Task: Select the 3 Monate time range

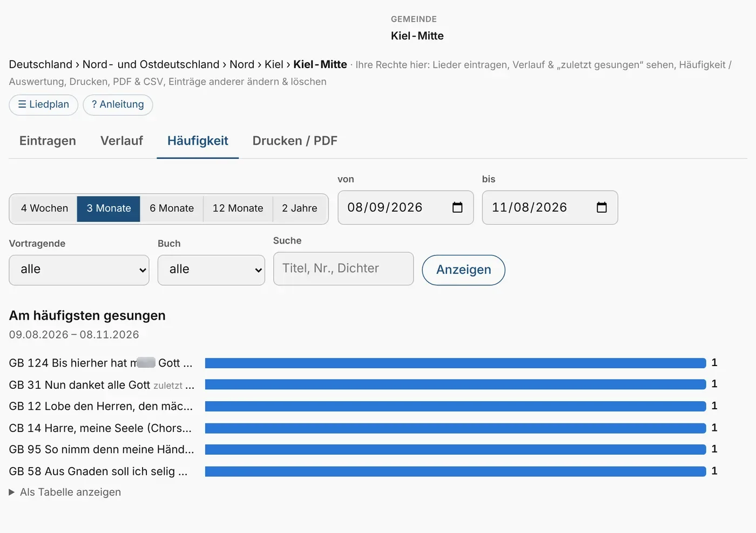Action: coord(109,208)
